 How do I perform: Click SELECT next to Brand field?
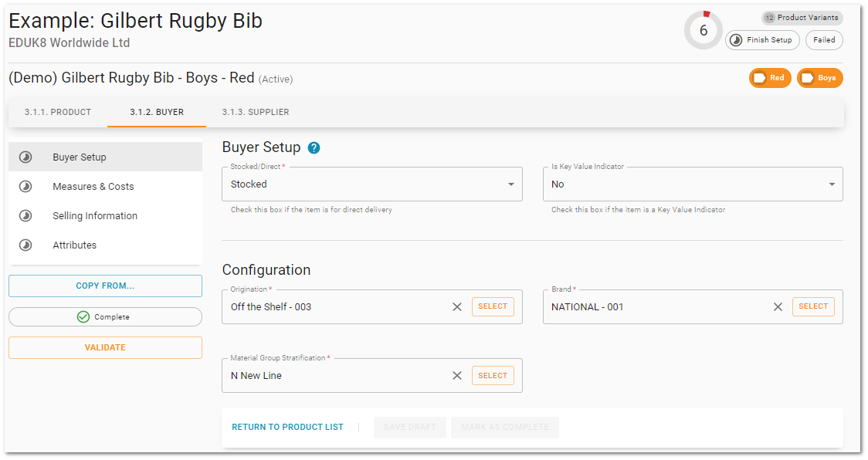point(813,306)
